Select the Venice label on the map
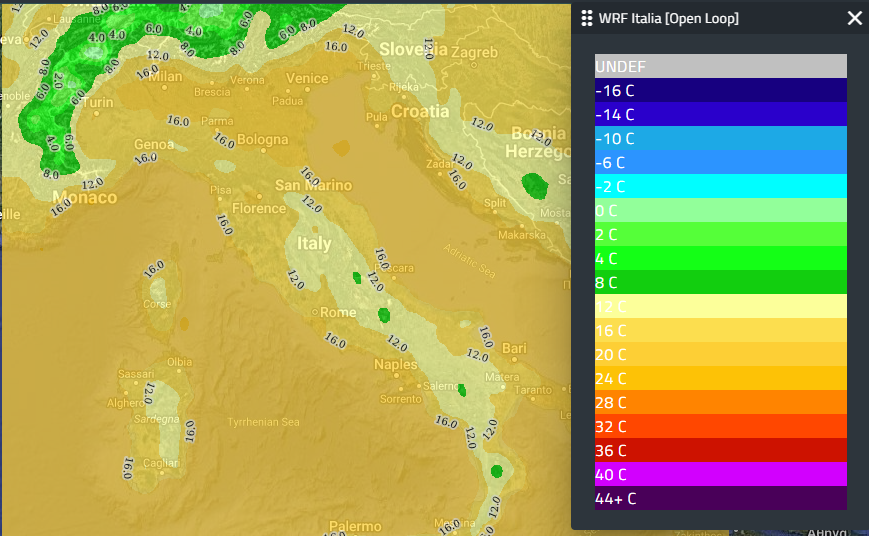 click(x=307, y=78)
